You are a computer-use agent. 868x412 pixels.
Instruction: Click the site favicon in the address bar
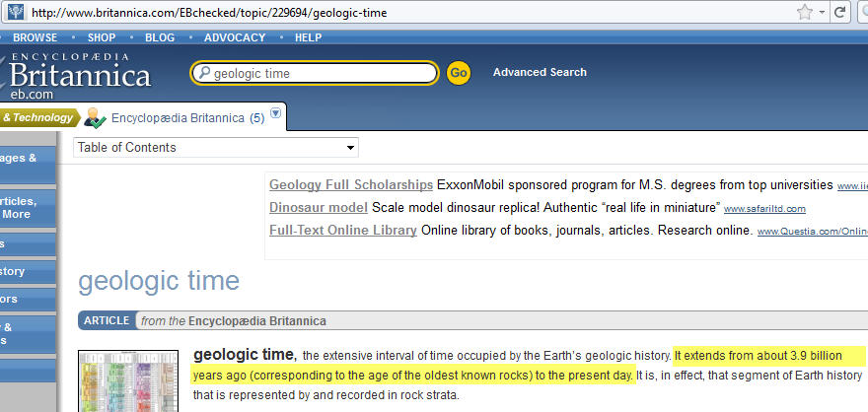pyautogui.click(x=14, y=13)
